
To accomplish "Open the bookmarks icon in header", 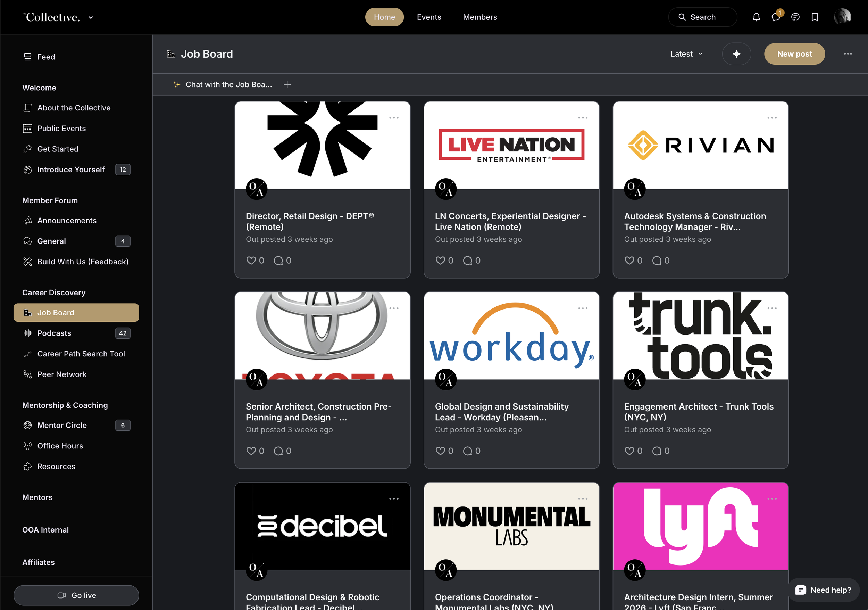I will 815,17.
